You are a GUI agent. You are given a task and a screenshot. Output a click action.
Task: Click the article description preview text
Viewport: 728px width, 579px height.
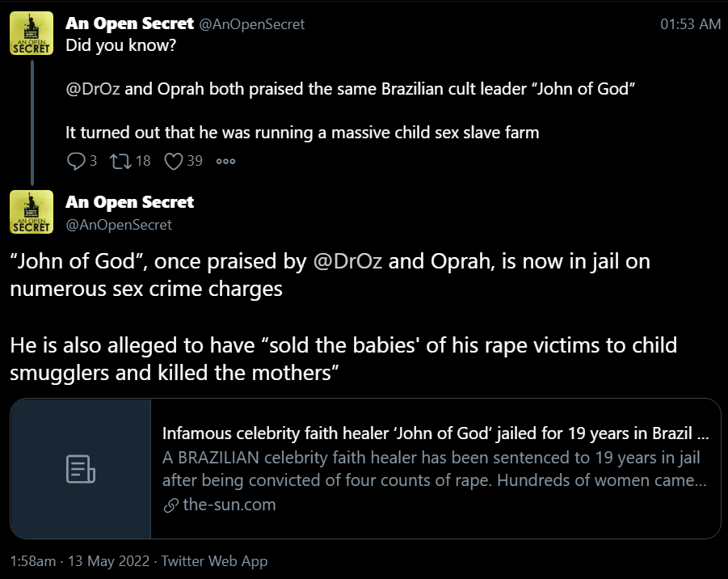[x=435, y=469]
